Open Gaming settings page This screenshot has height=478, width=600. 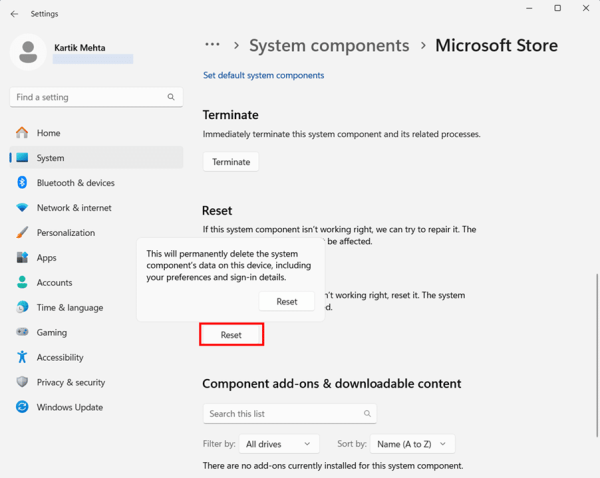pos(96,332)
